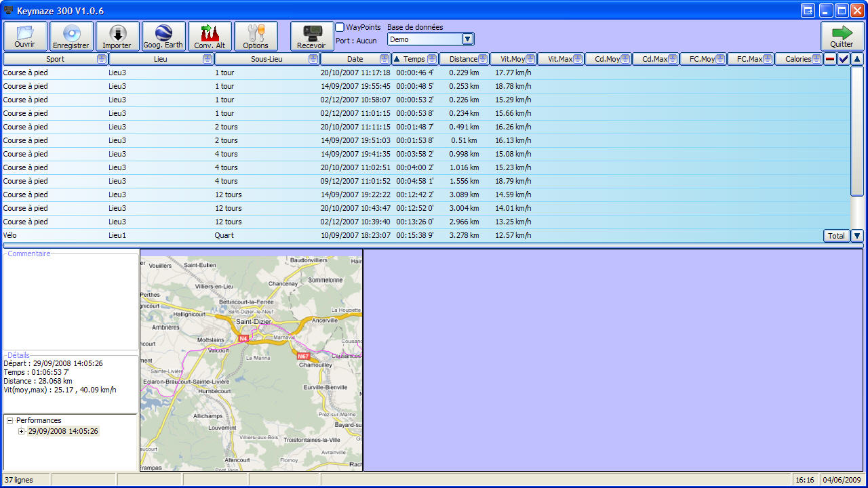The width and height of the screenshot is (868, 488).
Task: Click the 37 lignes status bar entry
Action: click(x=26, y=480)
